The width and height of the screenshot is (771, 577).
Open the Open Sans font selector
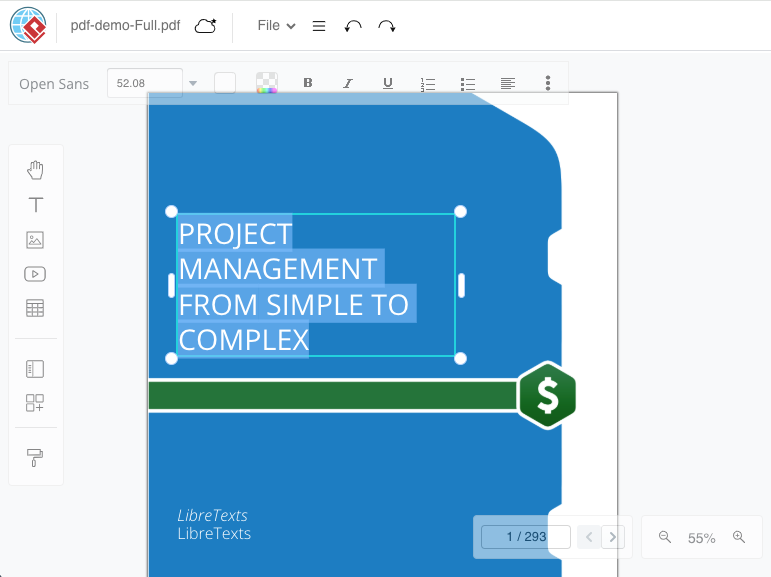[54, 84]
